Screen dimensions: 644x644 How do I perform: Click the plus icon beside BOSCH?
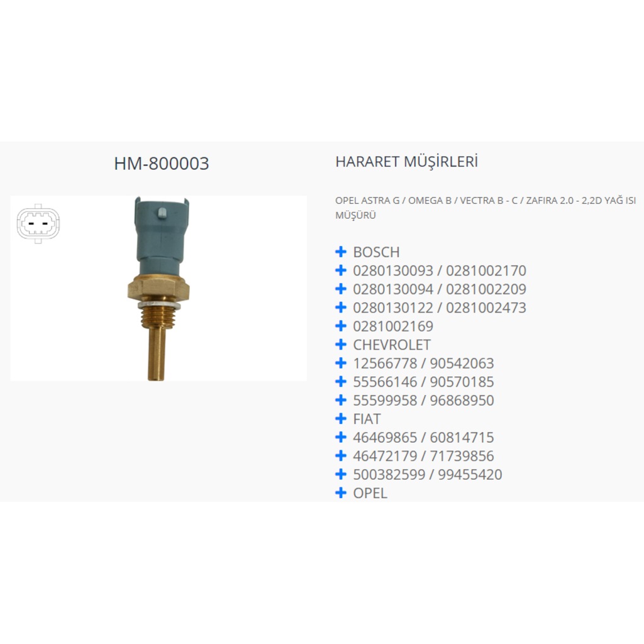[x=340, y=252]
